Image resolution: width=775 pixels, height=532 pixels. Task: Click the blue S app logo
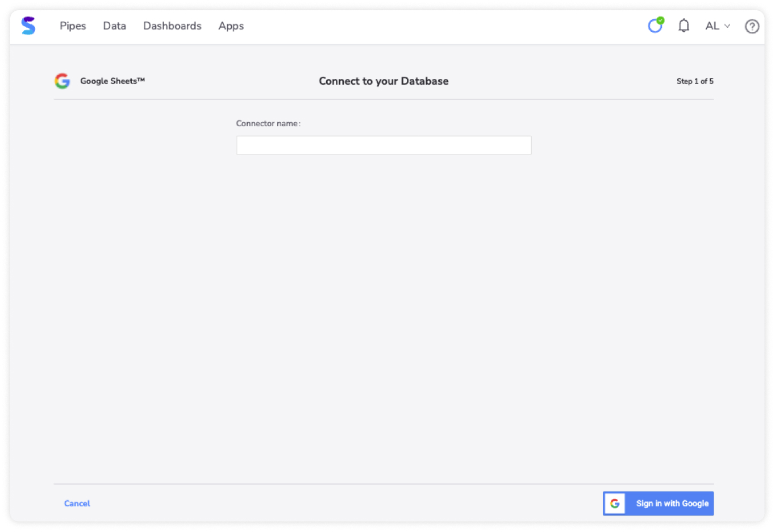pos(28,26)
